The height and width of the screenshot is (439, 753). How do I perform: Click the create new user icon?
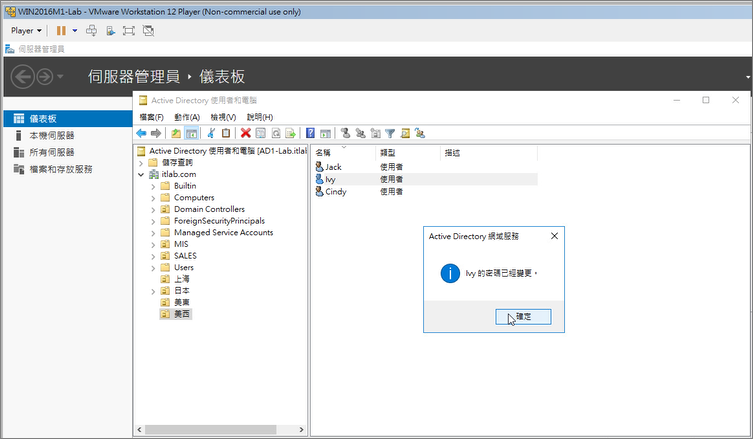pyautogui.click(x=345, y=134)
